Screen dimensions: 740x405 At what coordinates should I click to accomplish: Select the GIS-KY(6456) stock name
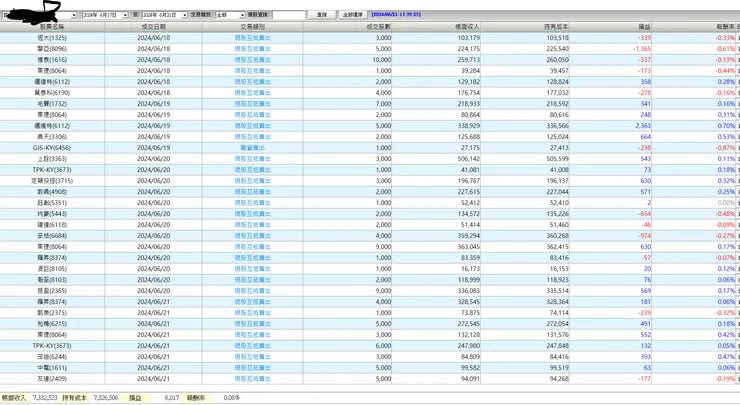click(52, 148)
